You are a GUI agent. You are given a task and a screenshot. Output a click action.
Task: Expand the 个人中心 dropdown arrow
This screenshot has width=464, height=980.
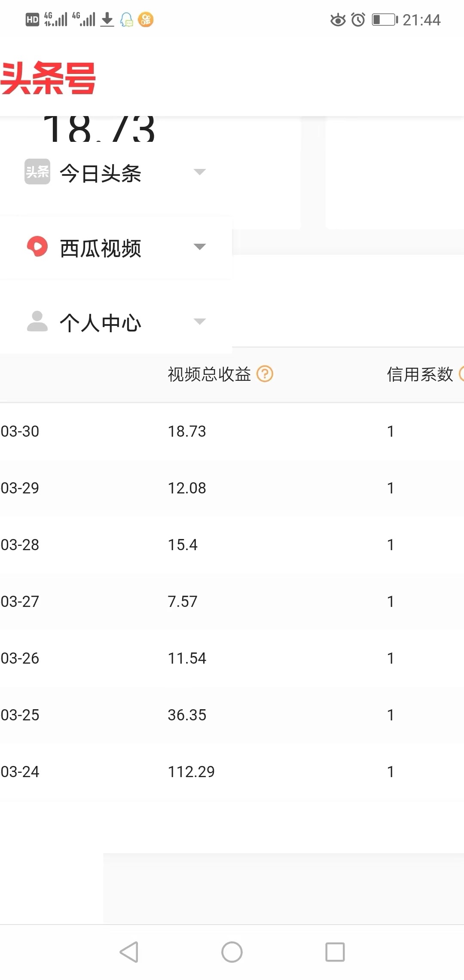(200, 322)
